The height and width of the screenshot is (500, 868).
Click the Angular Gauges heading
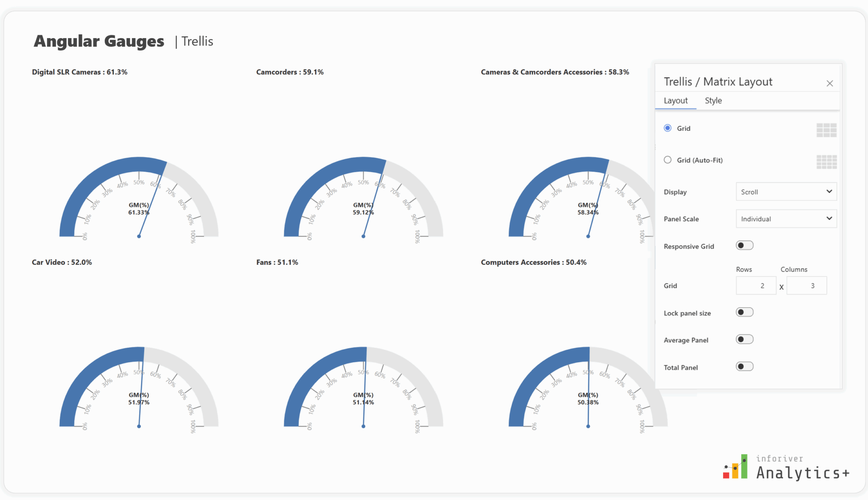point(100,41)
